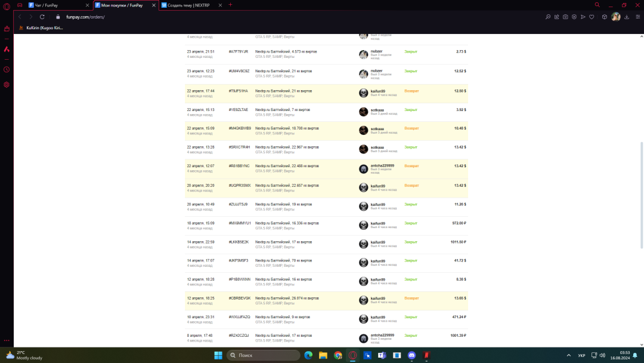Bookmark this page with the heart icon
The image size is (644, 363).
pos(592,17)
